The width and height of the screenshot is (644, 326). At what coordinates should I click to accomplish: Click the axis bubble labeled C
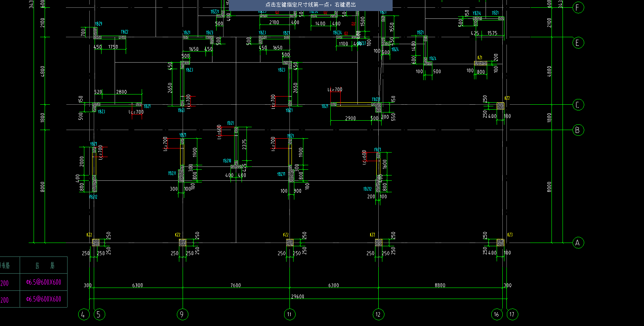578,105
